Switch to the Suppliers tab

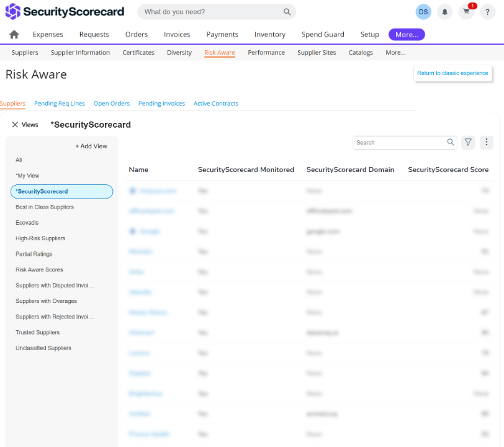pos(12,104)
